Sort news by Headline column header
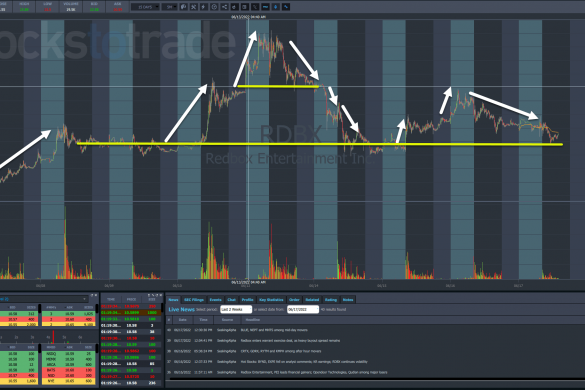The image size is (585, 390). [253, 320]
